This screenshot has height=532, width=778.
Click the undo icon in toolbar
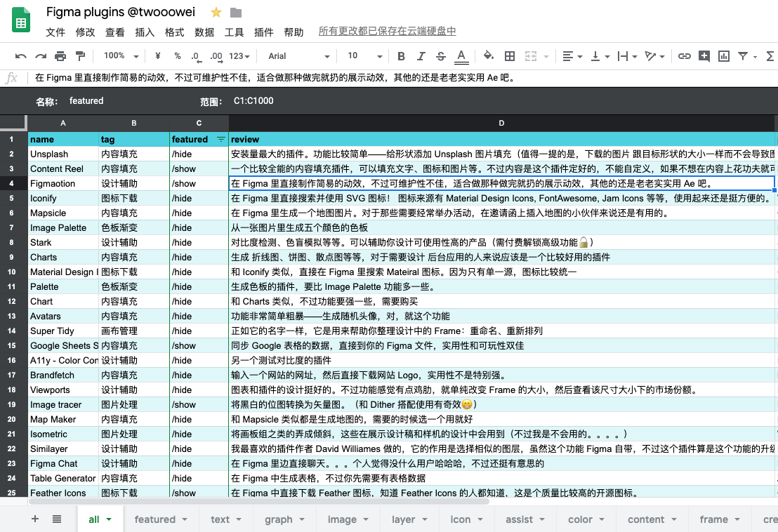point(21,56)
